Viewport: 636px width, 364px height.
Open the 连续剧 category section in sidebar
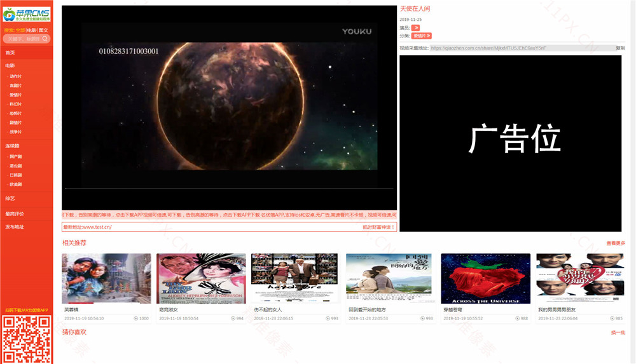pyautogui.click(x=12, y=145)
